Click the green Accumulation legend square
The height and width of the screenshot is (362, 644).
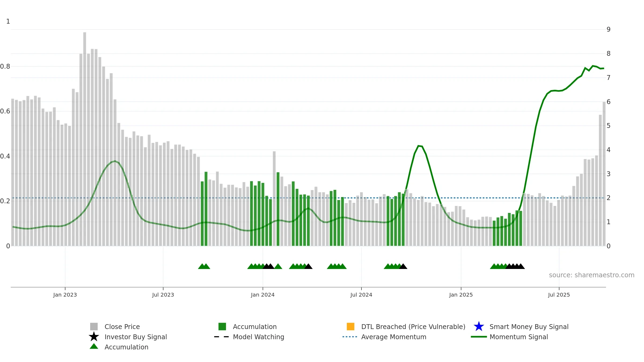tap(222, 327)
